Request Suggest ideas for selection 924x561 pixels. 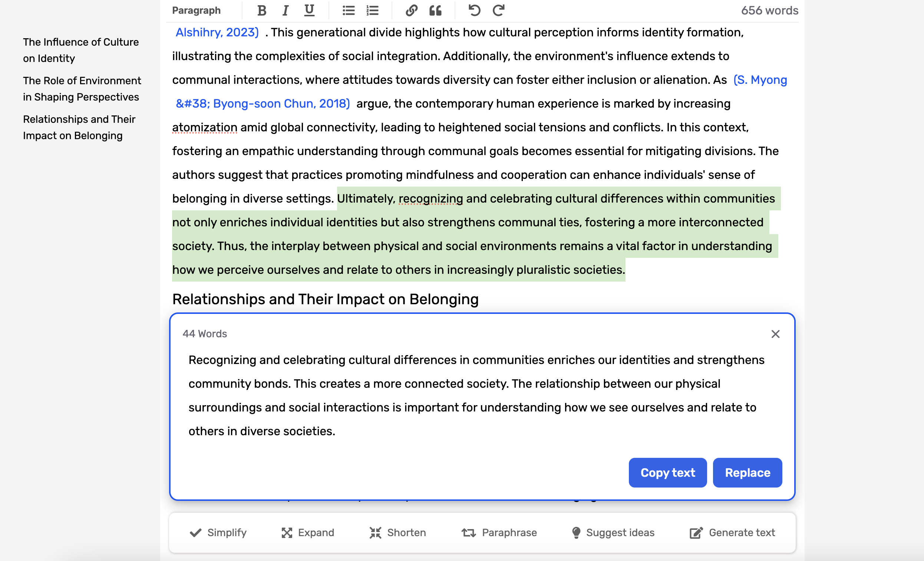pyautogui.click(x=613, y=532)
